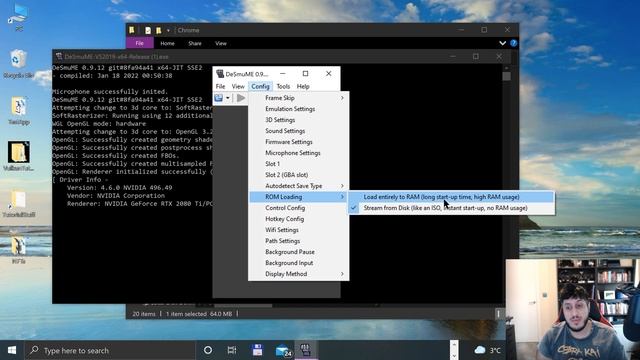Select the black zipped folder desktop icon
The image size is (640, 360).
(19, 156)
